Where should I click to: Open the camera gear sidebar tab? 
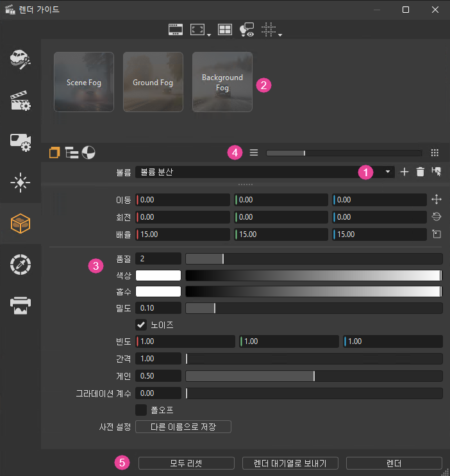pyautogui.click(x=21, y=142)
